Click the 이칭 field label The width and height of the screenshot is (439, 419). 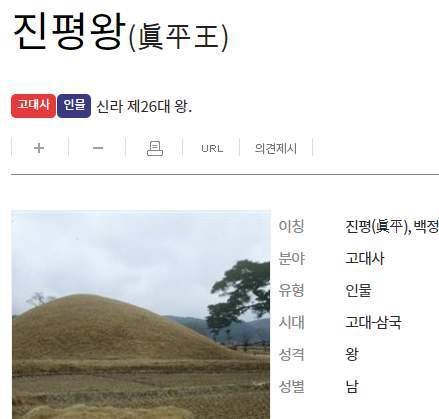click(291, 227)
